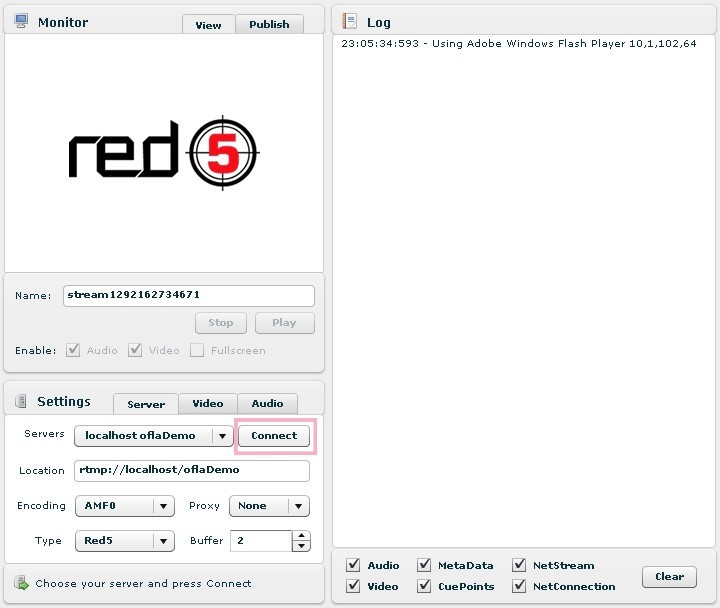The height and width of the screenshot is (608, 720).
Task: Click the Monitor panel computer icon
Action: tap(21, 21)
